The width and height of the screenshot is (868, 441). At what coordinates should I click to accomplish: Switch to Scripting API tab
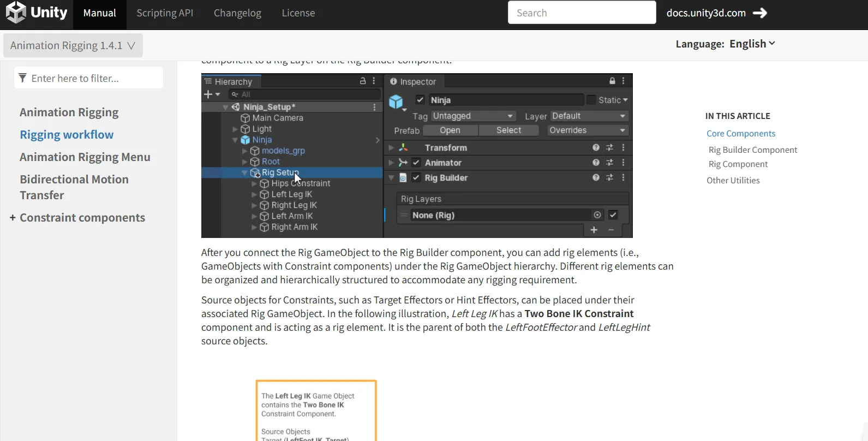click(165, 13)
